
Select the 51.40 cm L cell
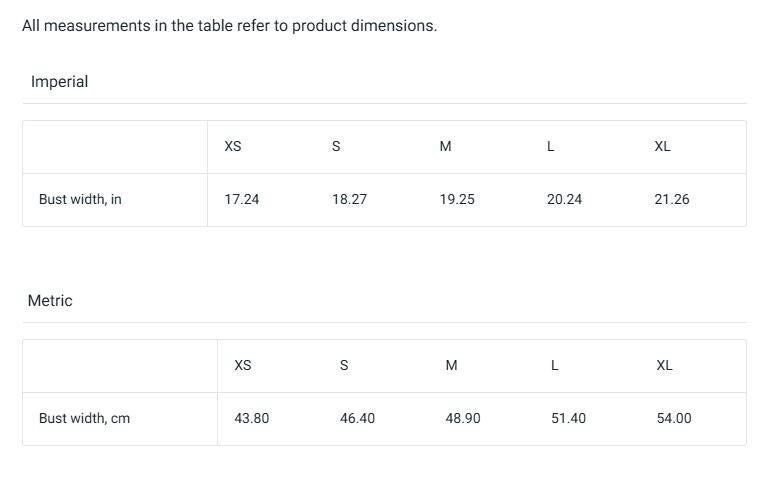click(568, 419)
